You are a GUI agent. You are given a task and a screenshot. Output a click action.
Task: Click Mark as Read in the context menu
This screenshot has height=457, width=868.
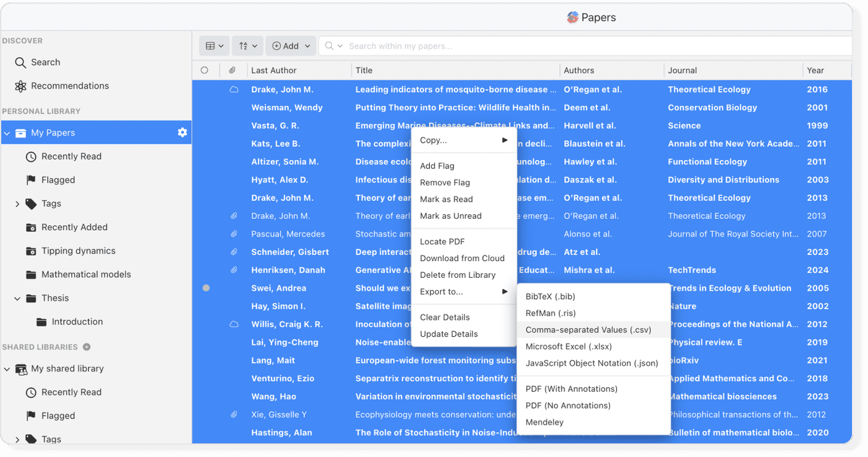coord(445,199)
